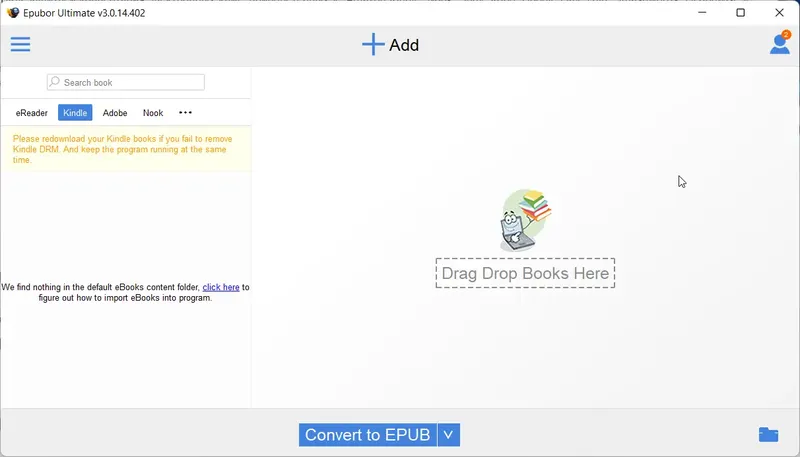Focus the Search book field
Image resolution: width=800 pixels, height=457 pixels.
(x=126, y=82)
